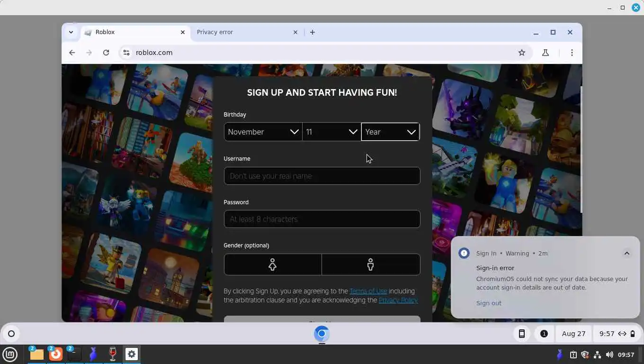Click the Sign In notification icon
Image resolution: width=644 pixels, height=364 pixels.
click(464, 253)
